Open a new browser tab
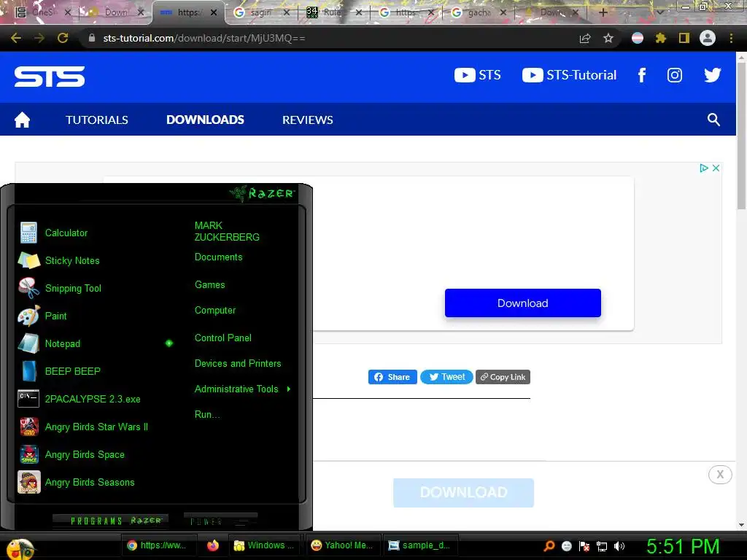747x560 pixels. 603,12
